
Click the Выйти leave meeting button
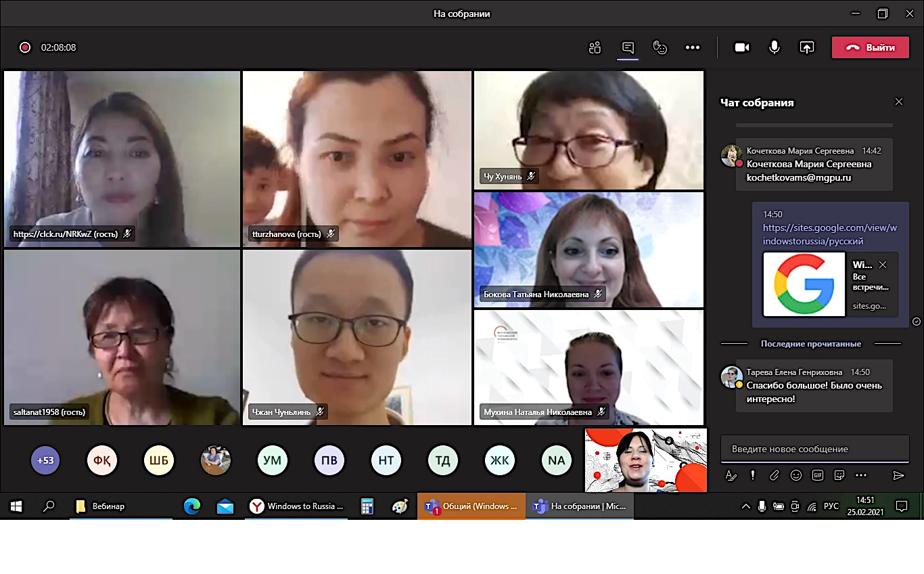pos(870,47)
